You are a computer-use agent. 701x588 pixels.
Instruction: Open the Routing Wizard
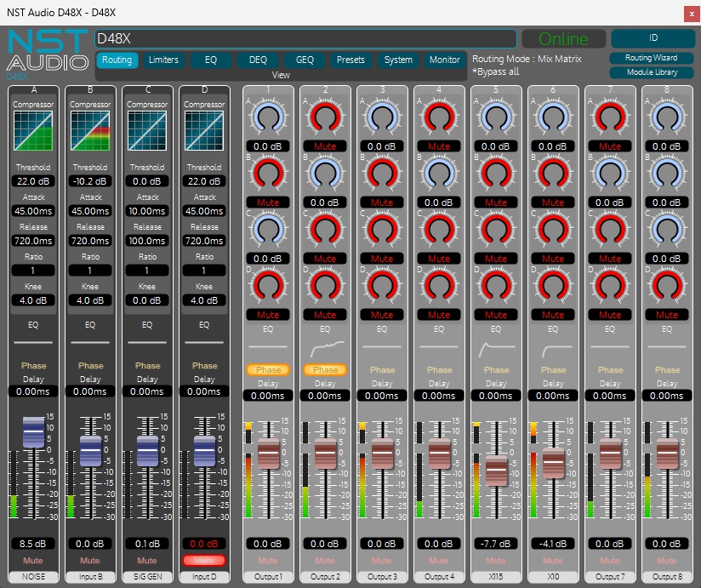[652, 58]
